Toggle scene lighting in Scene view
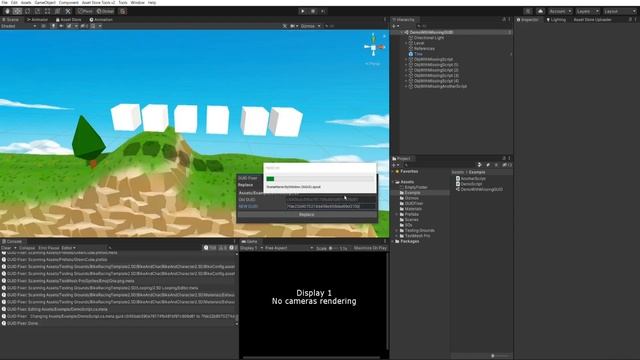 pyautogui.click(x=53, y=26)
